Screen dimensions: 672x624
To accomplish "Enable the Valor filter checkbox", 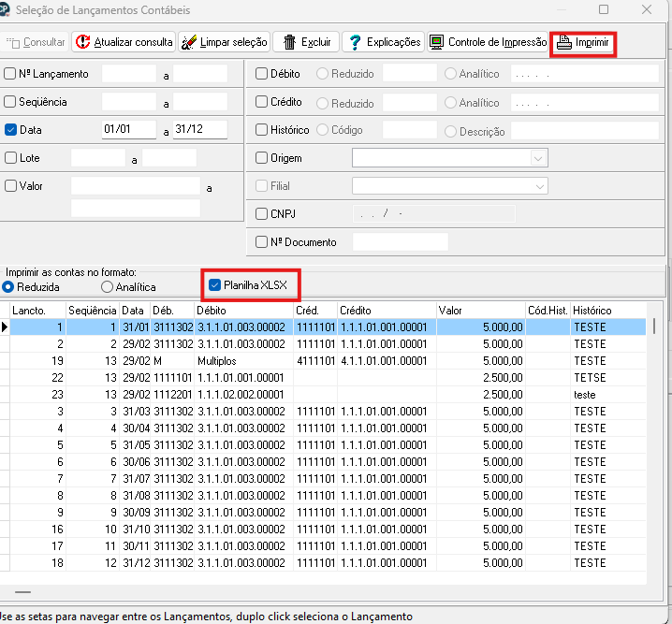I will coord(10,186).
